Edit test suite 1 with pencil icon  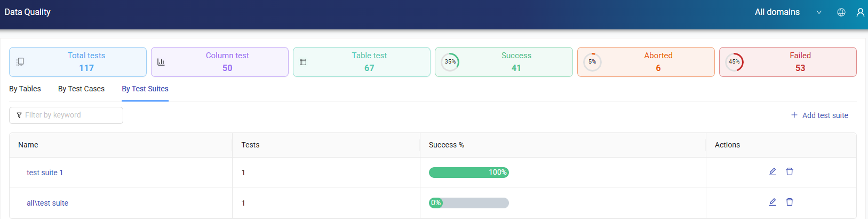[772, 171]
